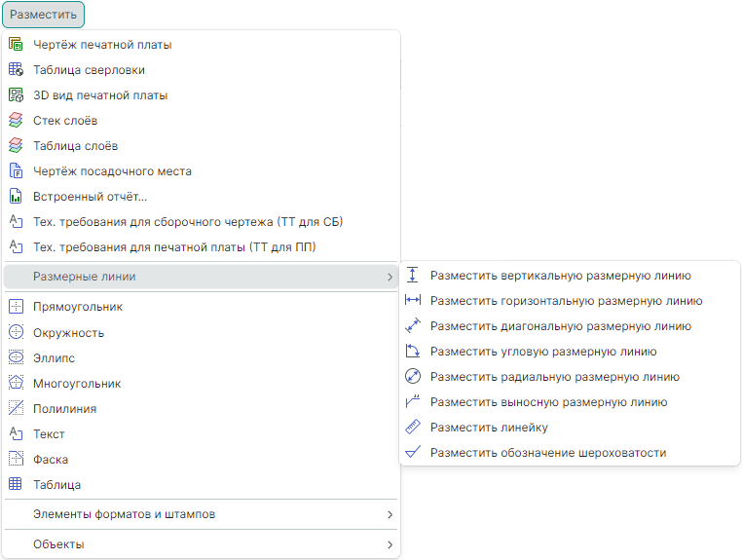
Task: Click the 3D board view icon
Action: point(16,95)
